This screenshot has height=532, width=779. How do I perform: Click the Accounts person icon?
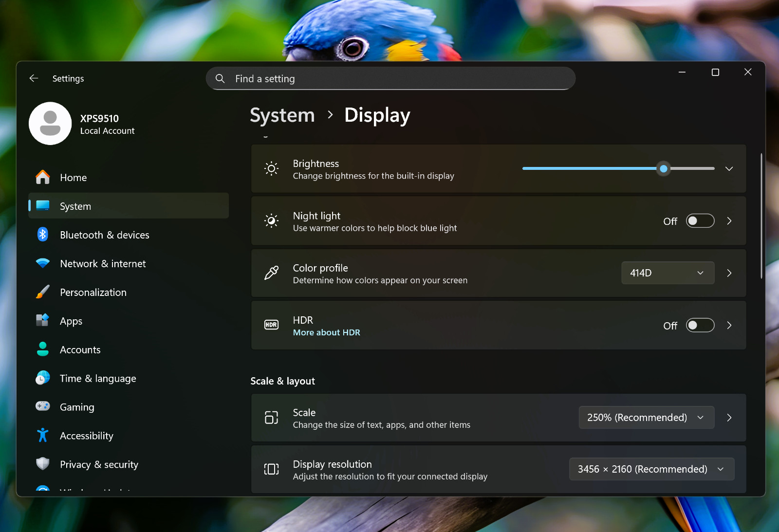pos(43,349)
